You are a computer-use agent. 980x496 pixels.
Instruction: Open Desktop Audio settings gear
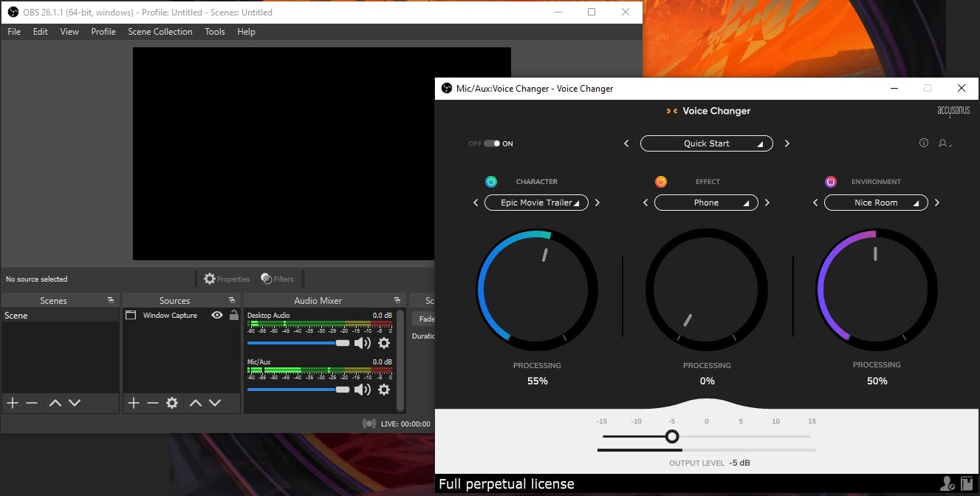(x=384, y=343)
